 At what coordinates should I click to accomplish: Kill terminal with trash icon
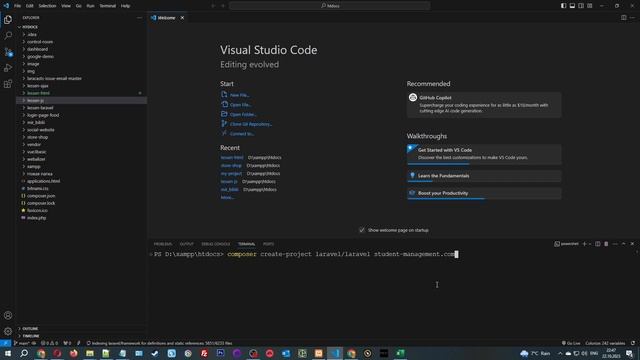coord(606,244)
